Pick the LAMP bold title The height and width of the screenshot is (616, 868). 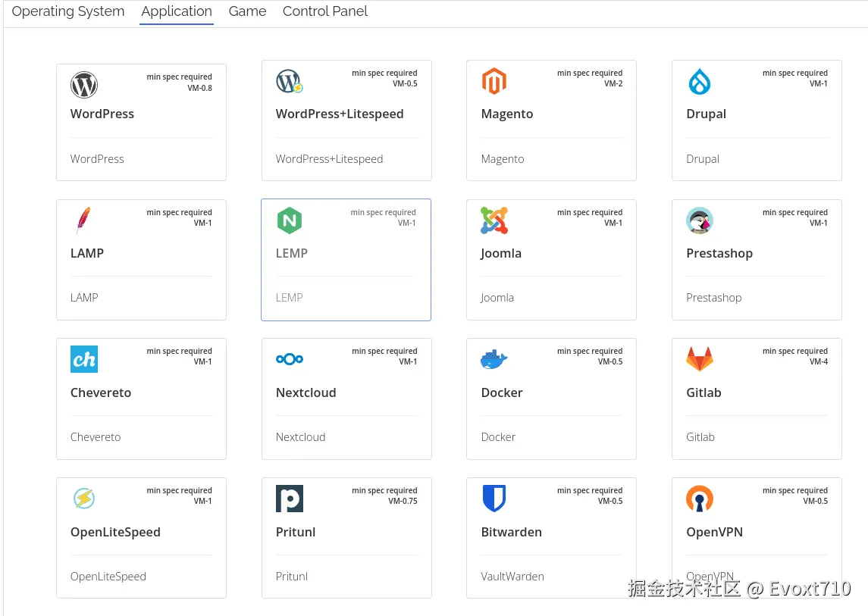87,254
